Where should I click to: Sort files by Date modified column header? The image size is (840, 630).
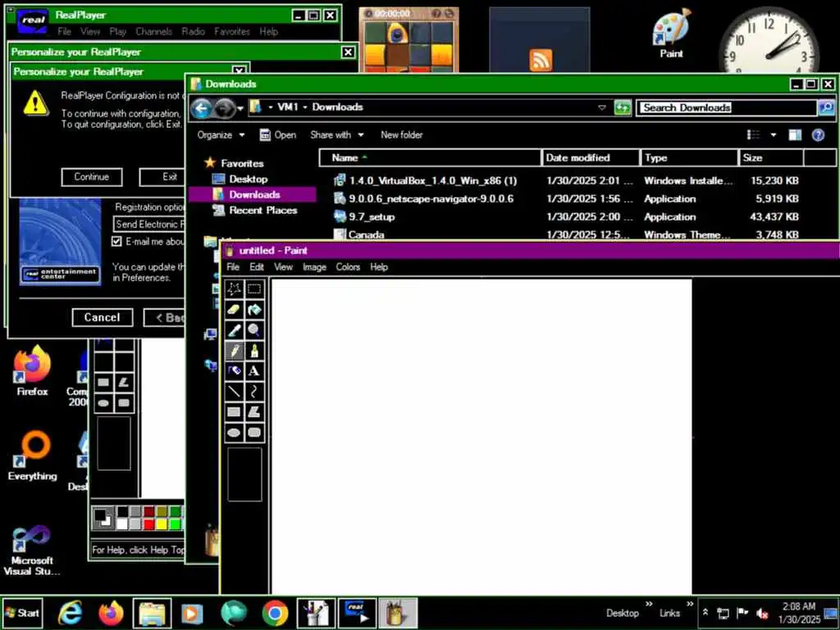(591, 158)
